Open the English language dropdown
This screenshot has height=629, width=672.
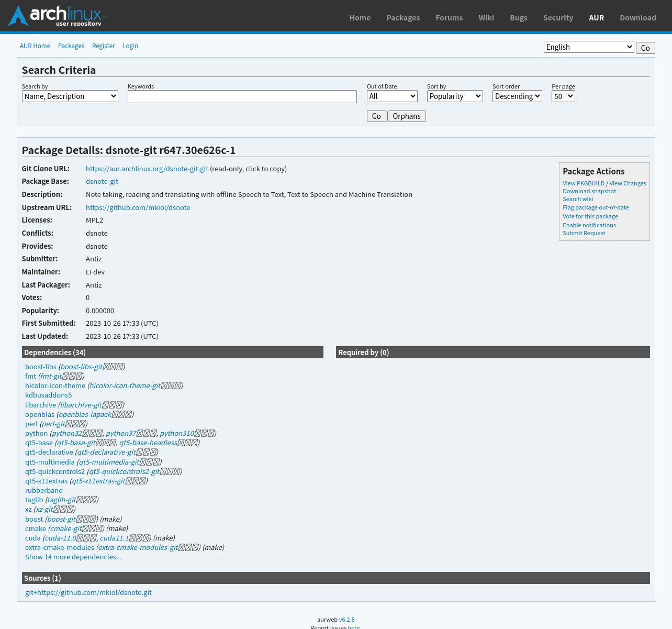589,47
